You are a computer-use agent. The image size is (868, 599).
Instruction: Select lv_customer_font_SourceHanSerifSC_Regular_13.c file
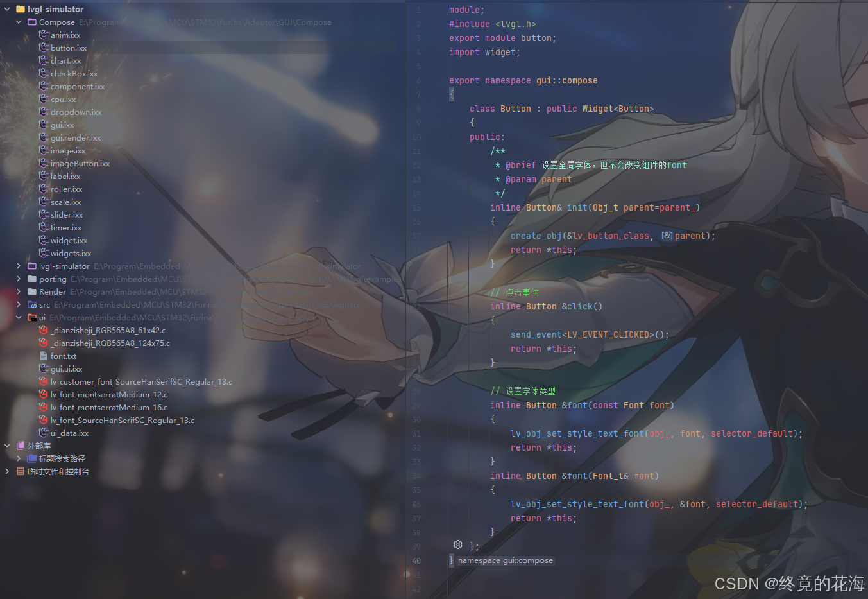pos(142,381)
